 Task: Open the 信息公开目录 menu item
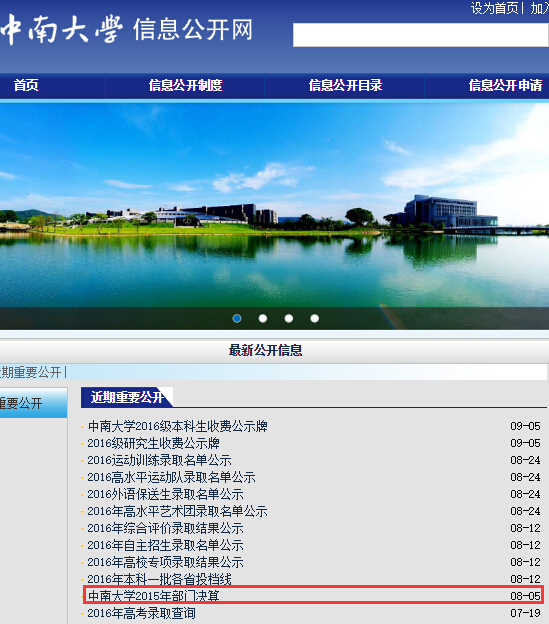345,85
